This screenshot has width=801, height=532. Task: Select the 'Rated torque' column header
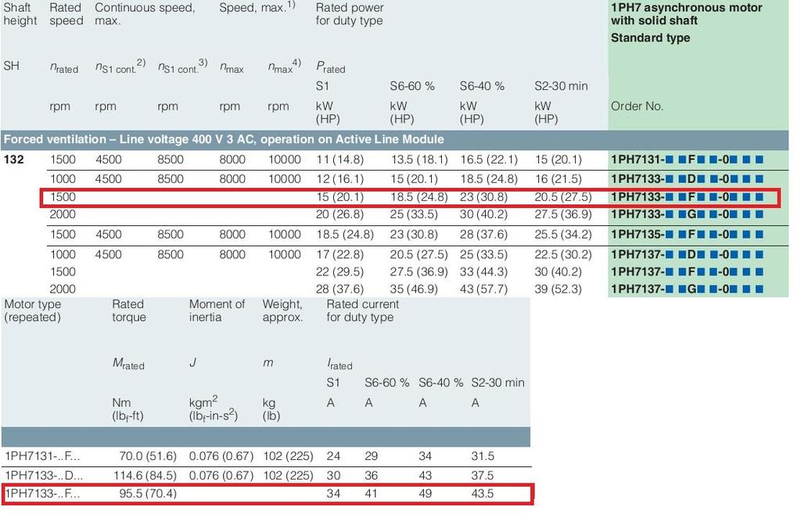tap(129, 311)
